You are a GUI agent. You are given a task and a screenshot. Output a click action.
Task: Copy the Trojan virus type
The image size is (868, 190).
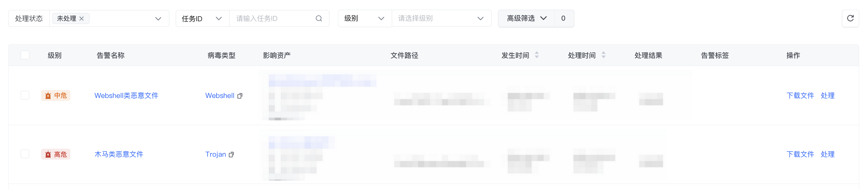(x=232, y=155)
